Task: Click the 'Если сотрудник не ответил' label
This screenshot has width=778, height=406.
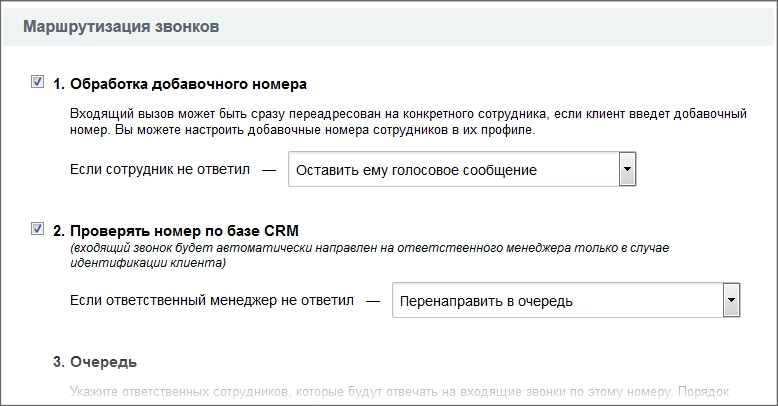Action: pyautogui.click(x=160, y=169)
